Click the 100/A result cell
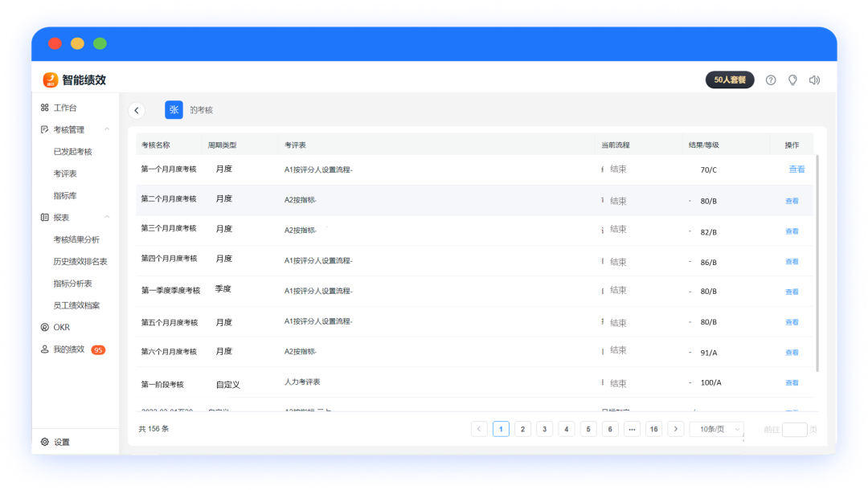868x490 pixels. coord(710,382)
